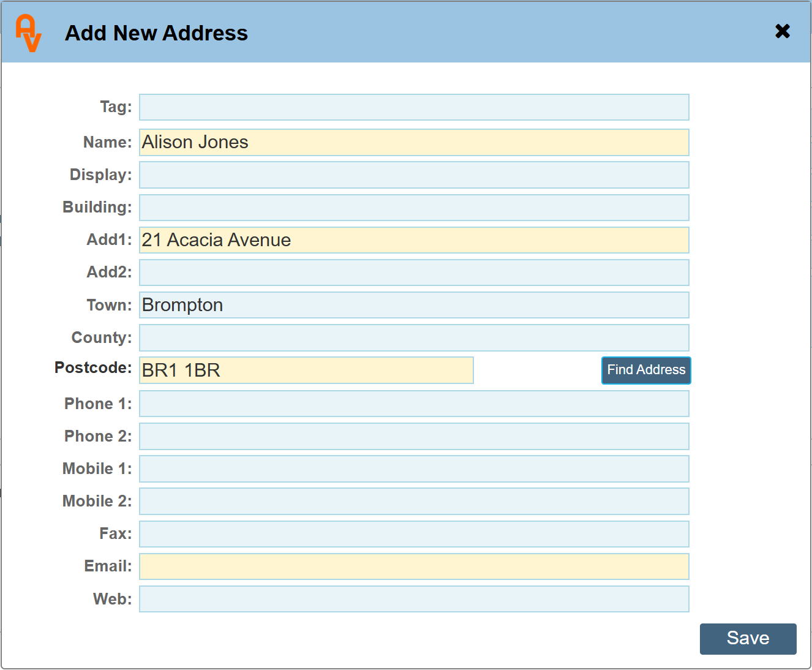This screenshot has height=670, width=812.
Task: Focus the Tag input field
Action: point(414,107)
